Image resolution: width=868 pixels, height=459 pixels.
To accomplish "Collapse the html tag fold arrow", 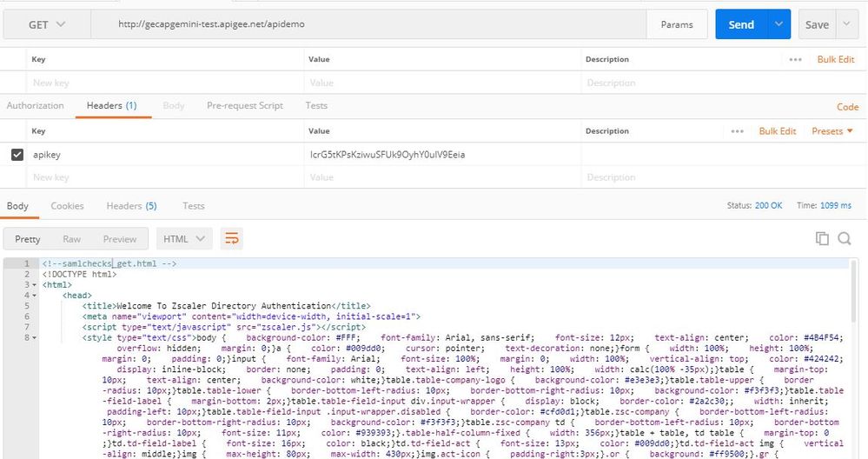I will 35,284.
